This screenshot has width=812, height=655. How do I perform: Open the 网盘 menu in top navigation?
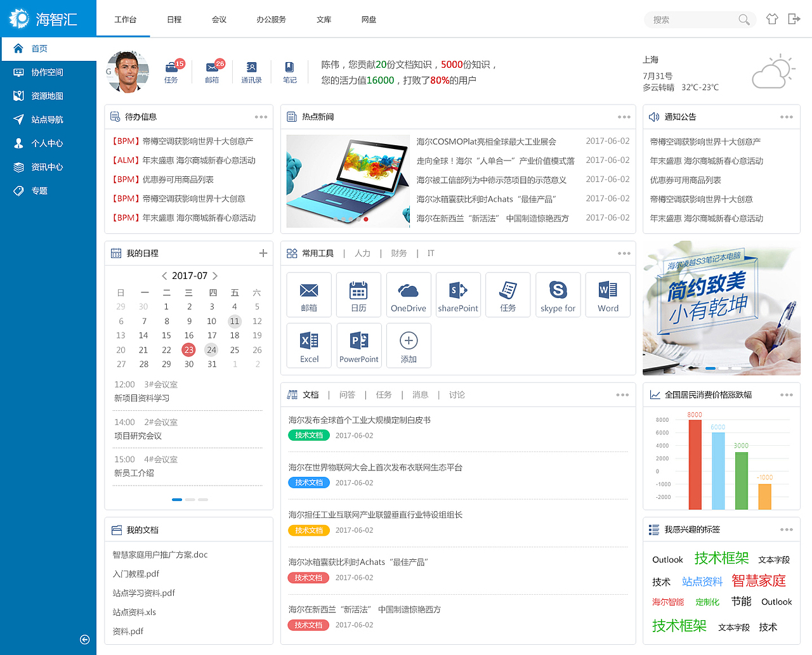(369, 20)
